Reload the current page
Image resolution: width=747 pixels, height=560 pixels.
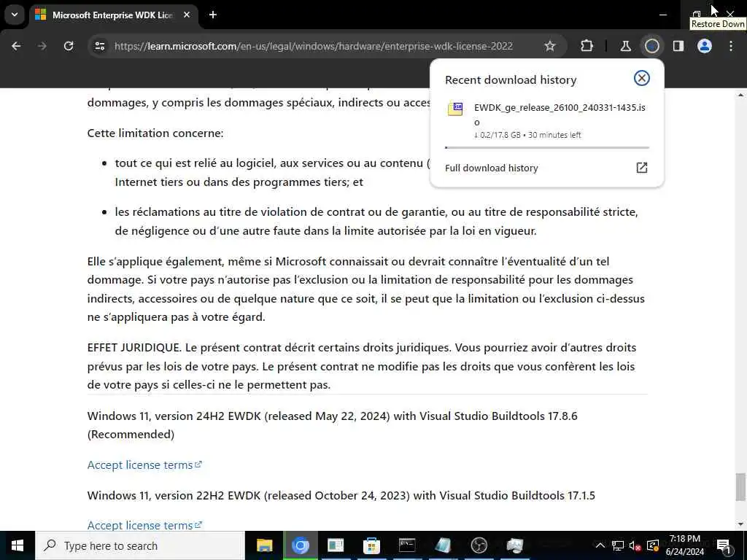click(69, 46)
